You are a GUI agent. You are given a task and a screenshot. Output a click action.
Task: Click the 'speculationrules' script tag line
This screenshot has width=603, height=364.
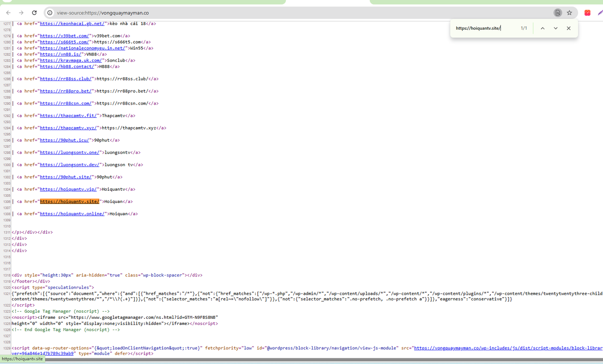coord(53,287)
